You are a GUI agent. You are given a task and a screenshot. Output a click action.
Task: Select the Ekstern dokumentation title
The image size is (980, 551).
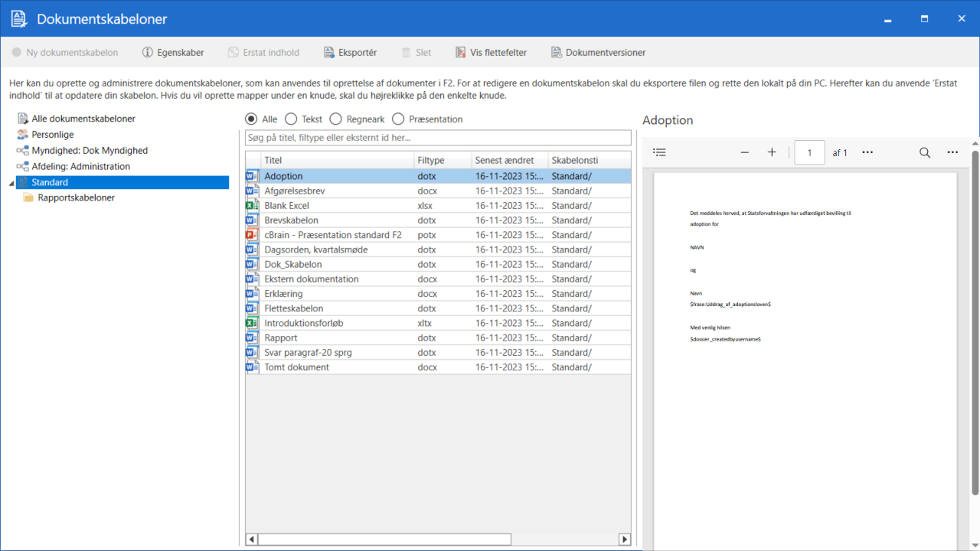tap(311, 279)
